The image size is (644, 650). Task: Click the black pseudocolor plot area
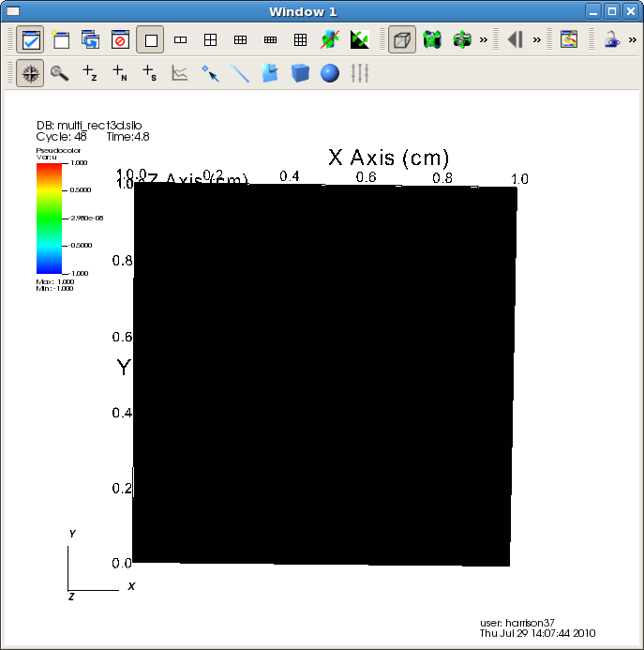coord(324,374)
